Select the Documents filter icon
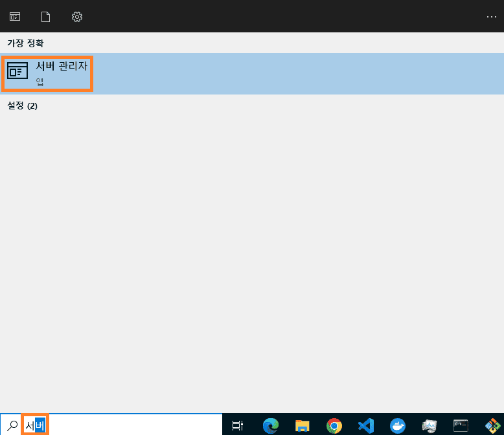This screenshot has height=435, width=504. point(45,17)
